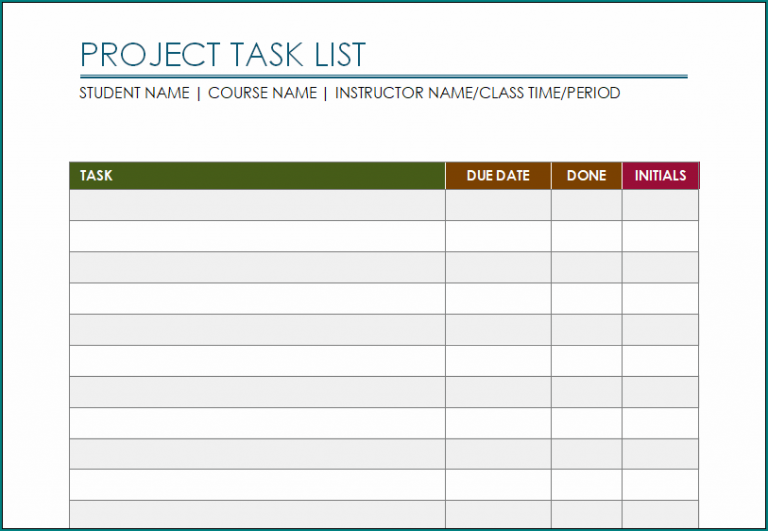Click the DONE column header
The width and height of the screenshot is (768, 531).
click(x=586, y=176)
